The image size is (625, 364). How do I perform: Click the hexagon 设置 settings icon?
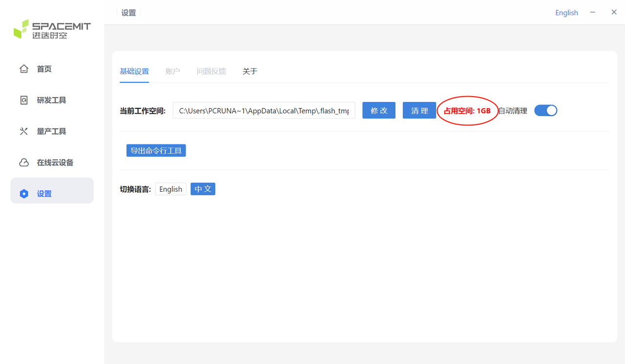point(24,194)
